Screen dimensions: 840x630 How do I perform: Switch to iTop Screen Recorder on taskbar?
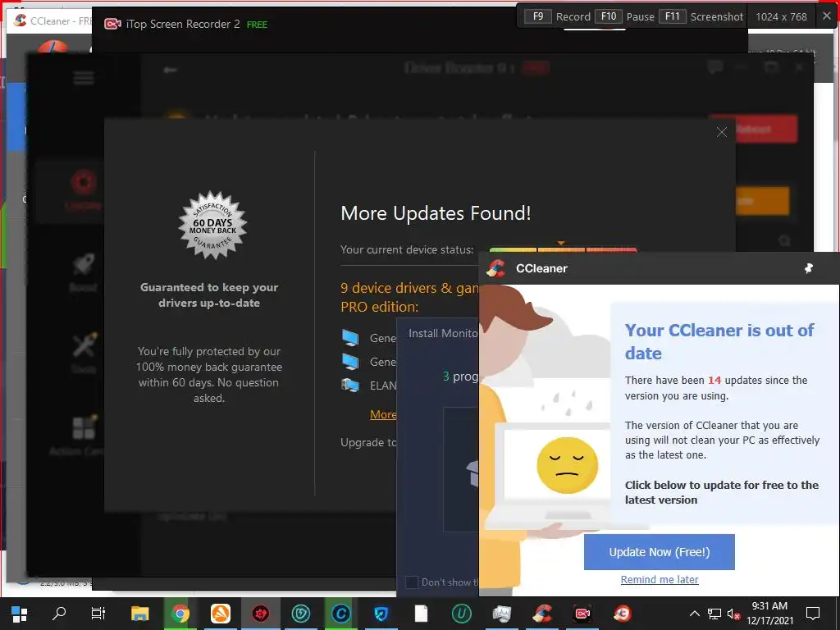pyautogui.click(x=582, y=614)
